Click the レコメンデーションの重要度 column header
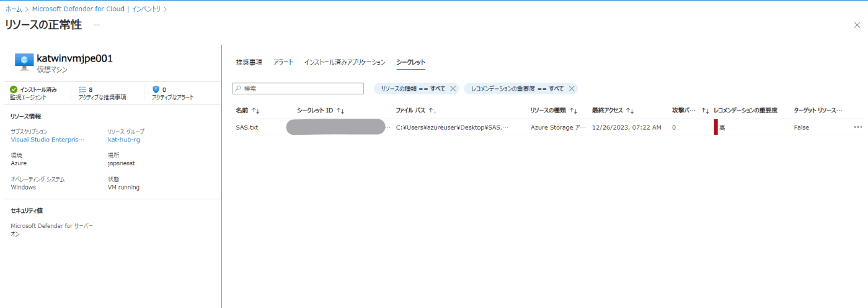 [745, 111]
